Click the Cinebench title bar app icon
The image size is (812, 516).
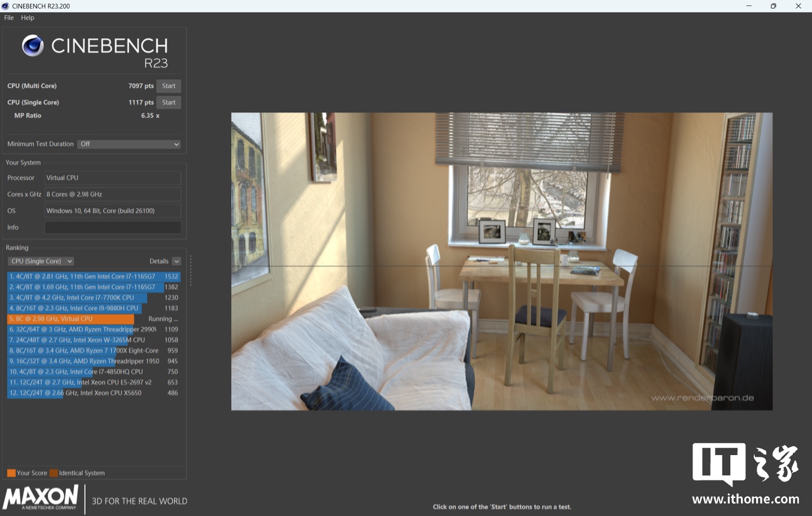[x=6, y=6]
